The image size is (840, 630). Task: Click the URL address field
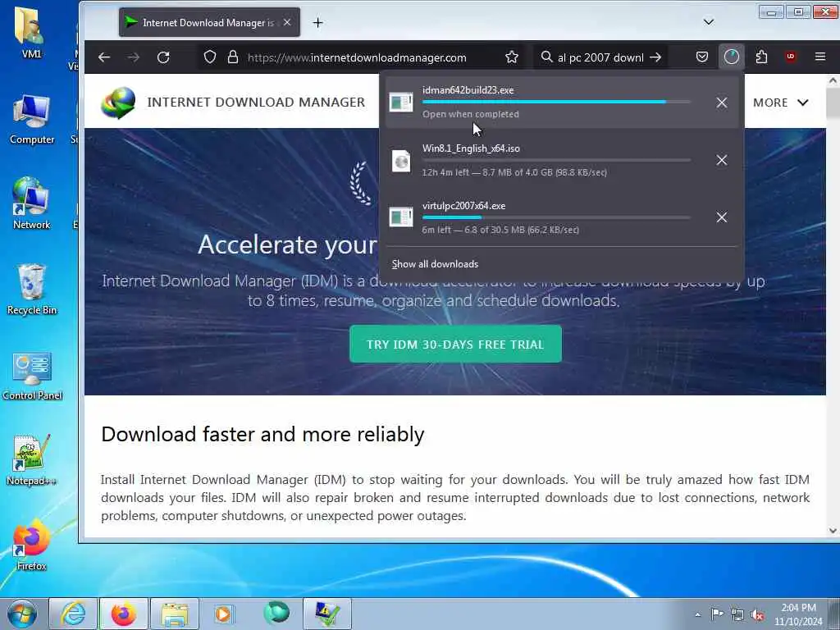click(357, 57)
